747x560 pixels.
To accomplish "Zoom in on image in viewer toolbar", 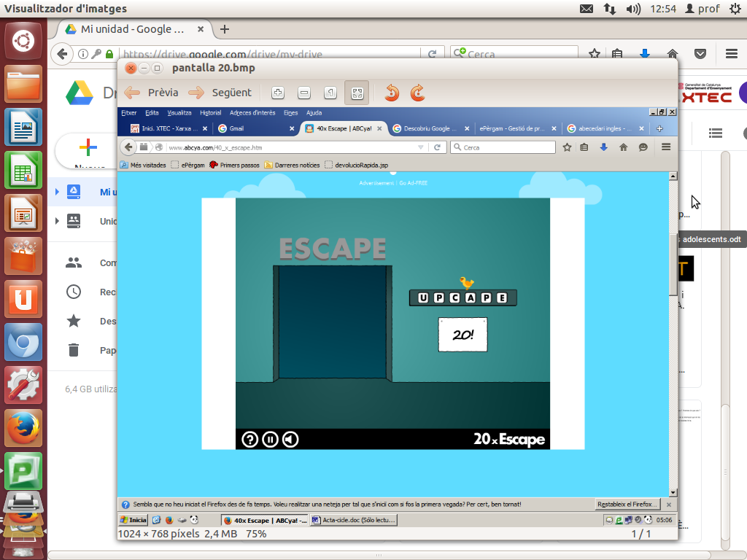I will click(278, 93).
